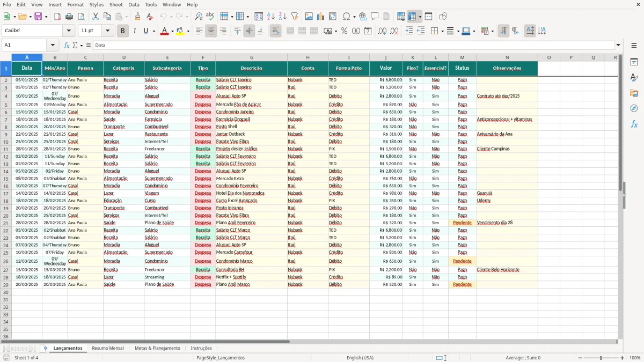Insert a special character (Omega icon)
This screenshot has width=644, height=362.
point(346,17)
